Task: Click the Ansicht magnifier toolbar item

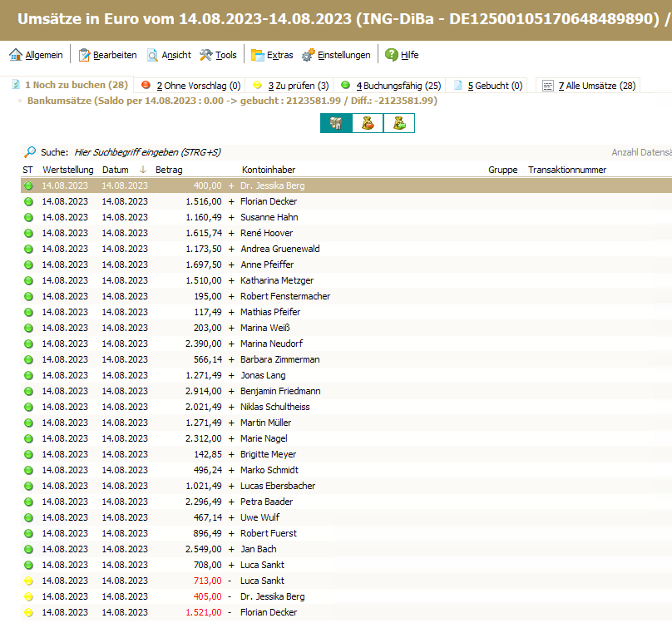Action: tap(169, 55)
